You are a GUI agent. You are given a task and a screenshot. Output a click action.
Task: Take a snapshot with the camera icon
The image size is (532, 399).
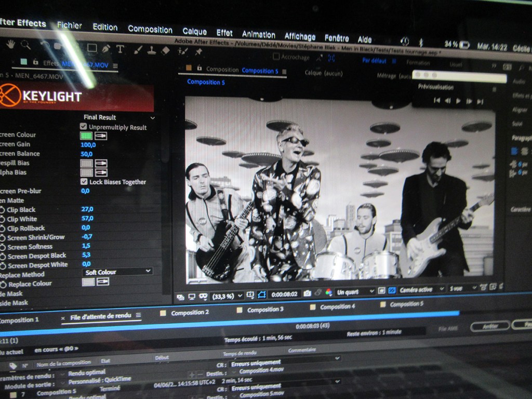(307, 293)
